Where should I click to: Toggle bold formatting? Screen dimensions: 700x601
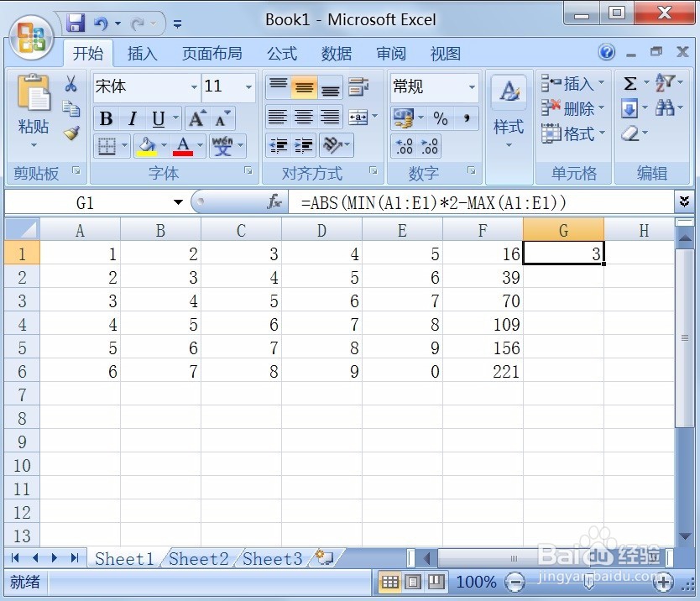(107, 118)
